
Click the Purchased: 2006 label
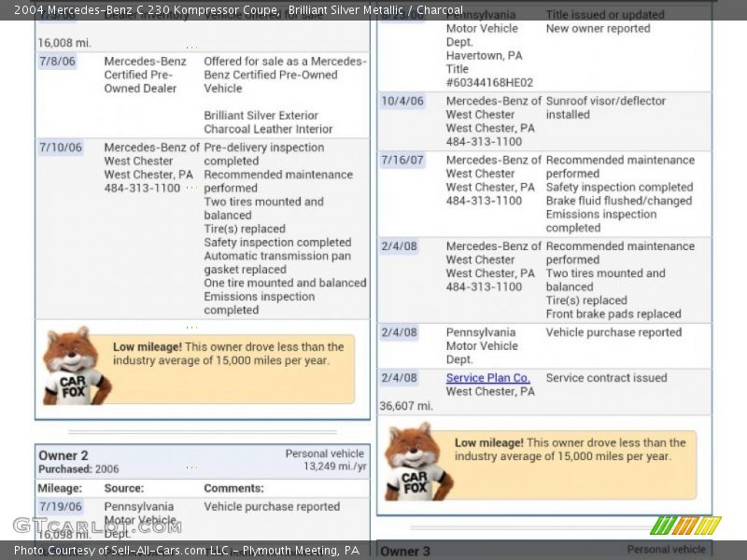click(x=78, y=469)
